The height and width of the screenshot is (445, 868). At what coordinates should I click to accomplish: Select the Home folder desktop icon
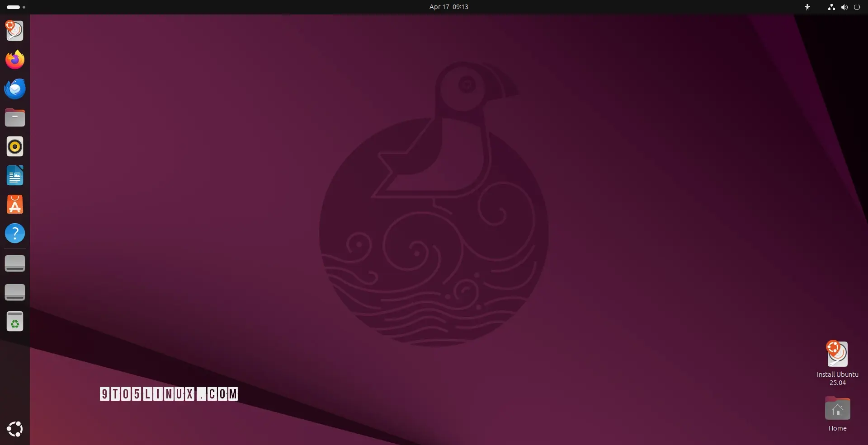click(837, 414)
